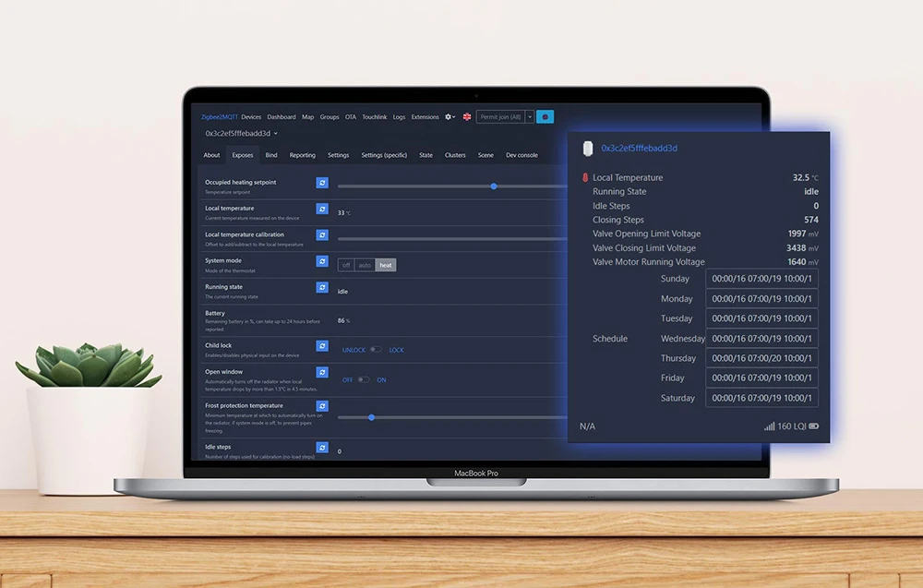The height and width of the screenshot is (588, 923).
Task: Open the Bind tab
Action: [271, 155]
